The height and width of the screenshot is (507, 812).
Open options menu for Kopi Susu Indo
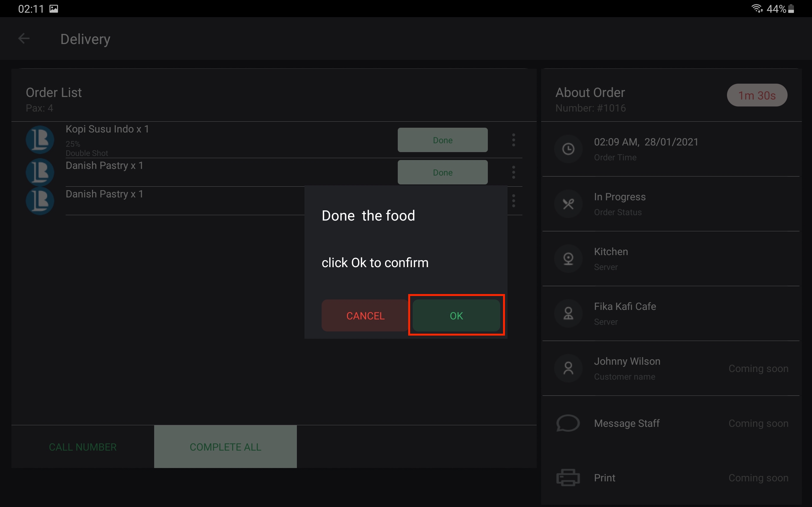point(514,140)
